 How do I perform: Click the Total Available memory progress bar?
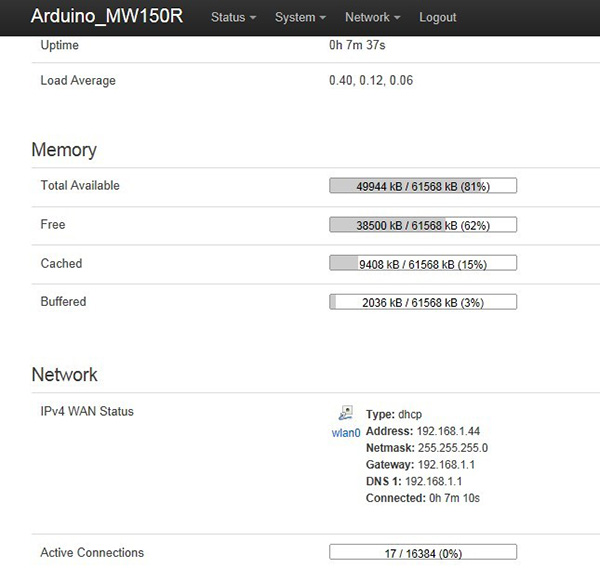tap(423, 186)
